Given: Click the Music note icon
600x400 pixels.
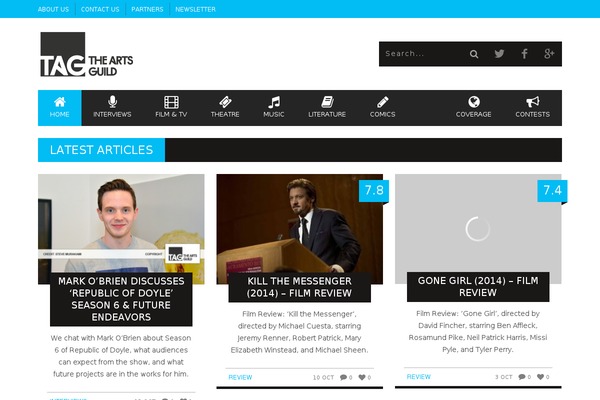Looking at the screenshot, I should pos(274,102).
